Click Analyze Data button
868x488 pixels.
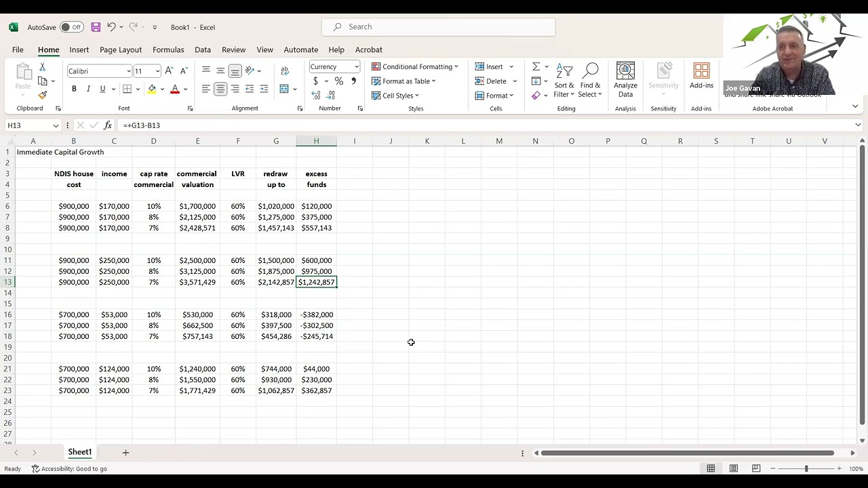[x=625, y=80]
